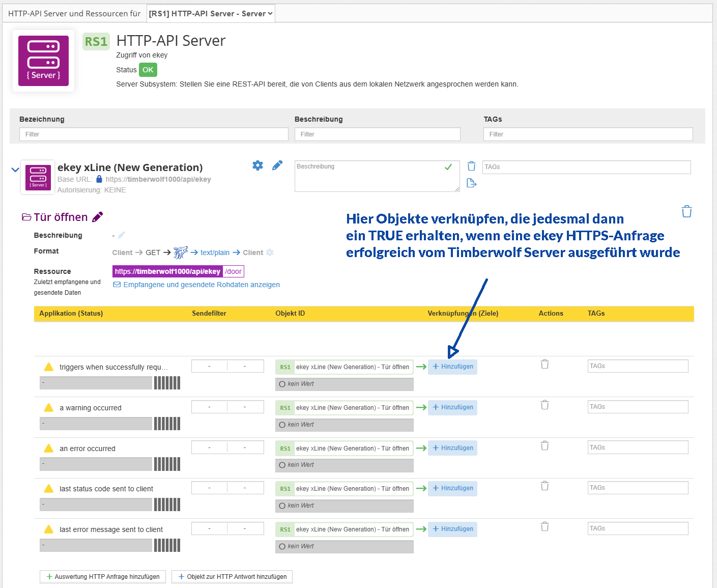Screen dimensions: 717x588
Task: Click the TAGs filter field
Action: pyautogui.click(x=588, y=134)
